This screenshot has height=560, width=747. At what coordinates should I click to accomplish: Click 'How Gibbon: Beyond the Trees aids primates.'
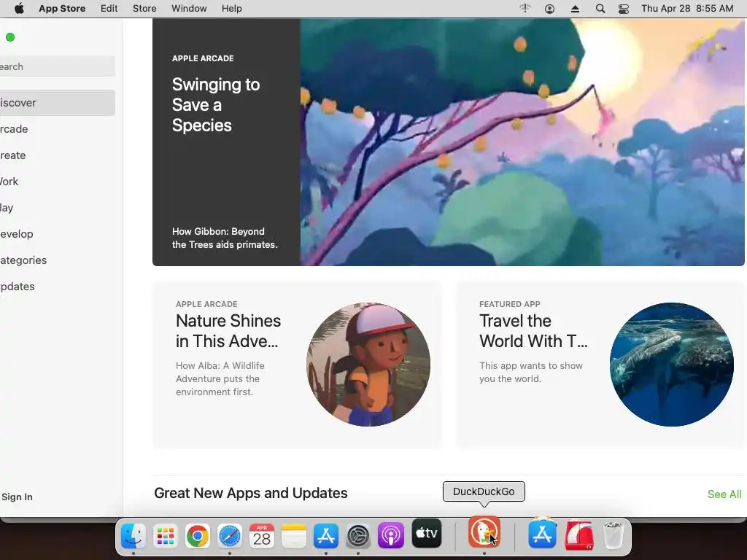coord(225,238)
